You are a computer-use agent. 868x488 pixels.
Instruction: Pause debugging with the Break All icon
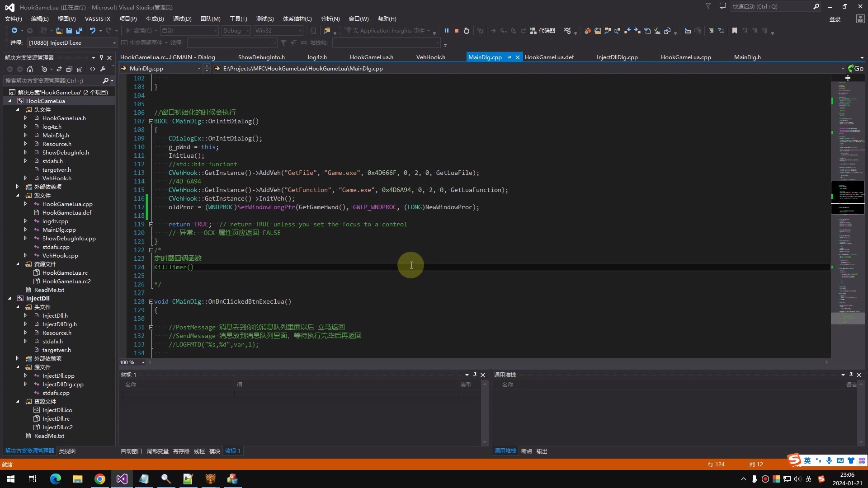tap(446, 31)
